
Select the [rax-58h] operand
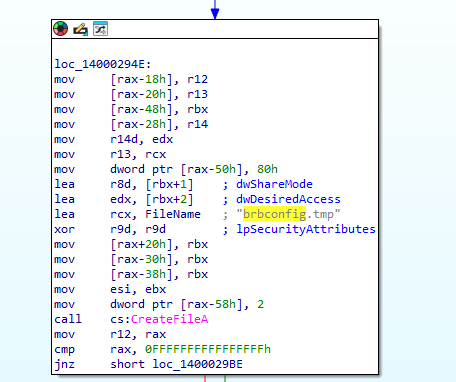(211, 304)
